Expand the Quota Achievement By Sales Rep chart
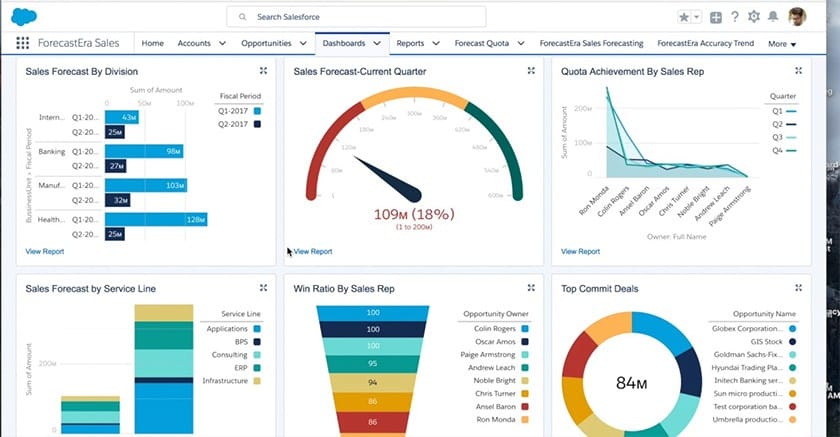Viewport: 840px width, 437px height. click(798, 71)
